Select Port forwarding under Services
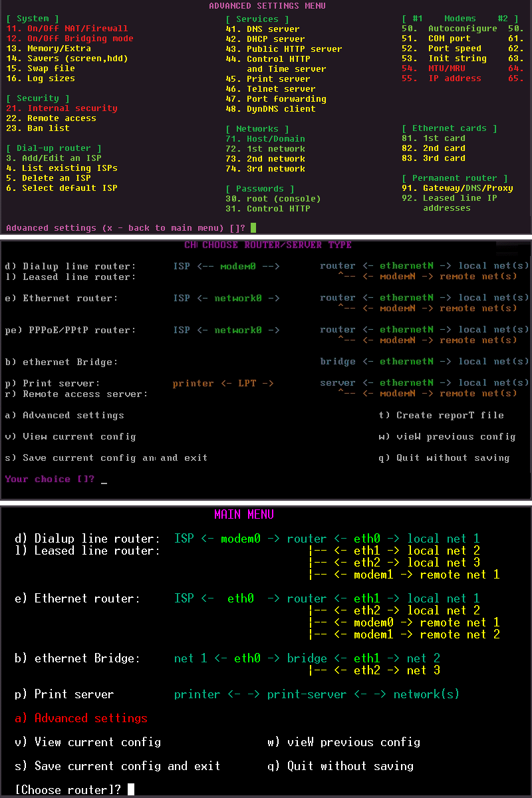 pyautogui.click(x=276, y=99)
